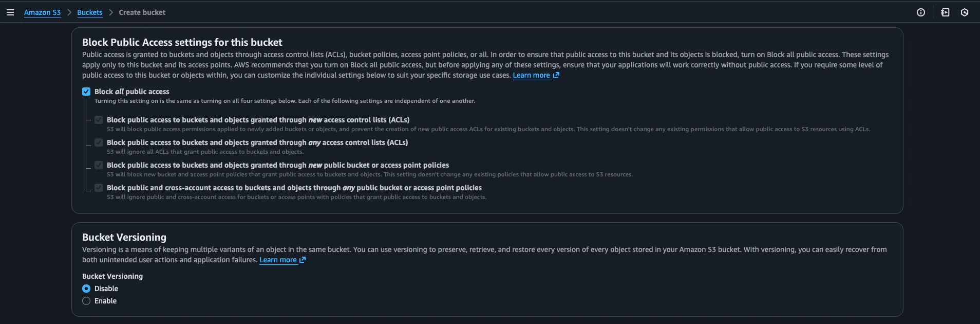Navigate to Amazon S3 via breadcrumb
The height and width of the screenshot is (324, 980).
(43, 12)
